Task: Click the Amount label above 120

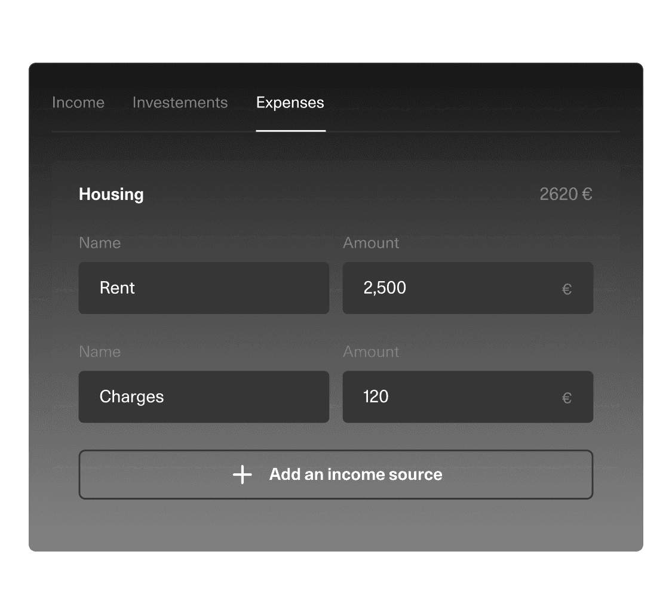Action: click(371, 352)
